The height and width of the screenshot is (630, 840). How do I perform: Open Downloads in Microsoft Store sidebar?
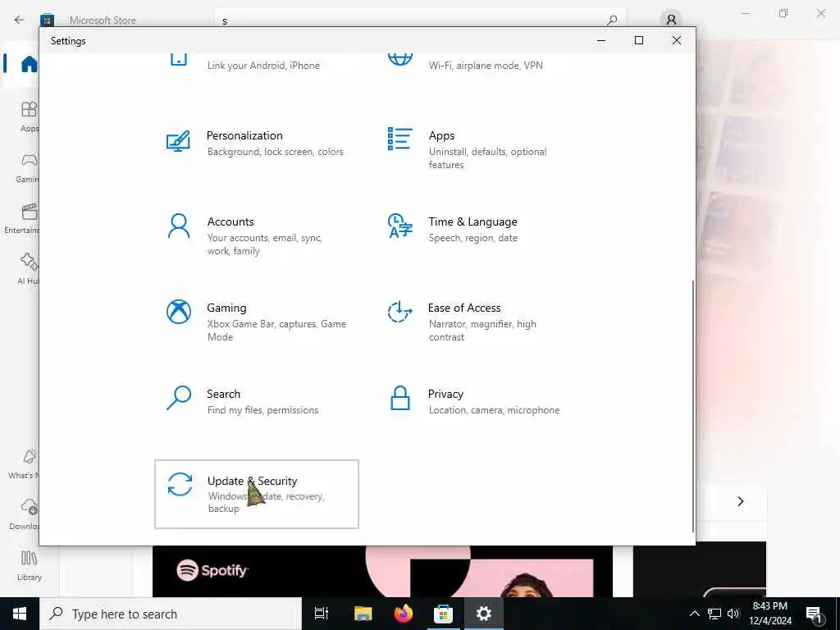25,514
